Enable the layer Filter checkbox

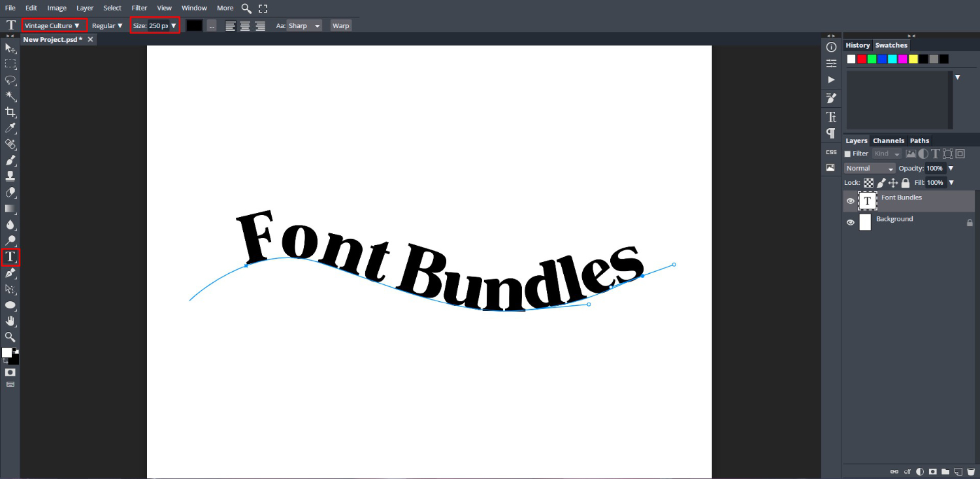click(x=848, y=154)
